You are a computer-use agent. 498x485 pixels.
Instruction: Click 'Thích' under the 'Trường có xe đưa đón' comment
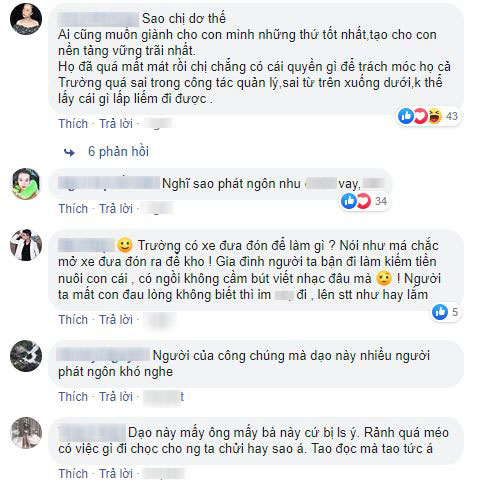pos(73,320)
